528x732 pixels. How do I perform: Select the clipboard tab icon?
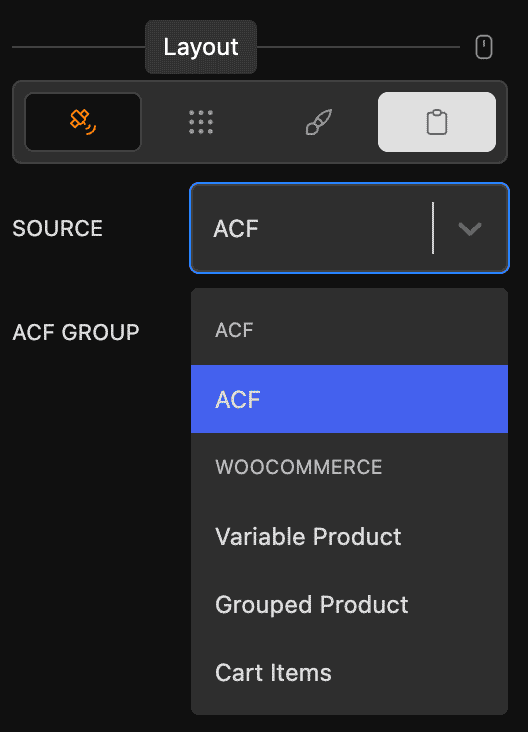coord(436,122)
